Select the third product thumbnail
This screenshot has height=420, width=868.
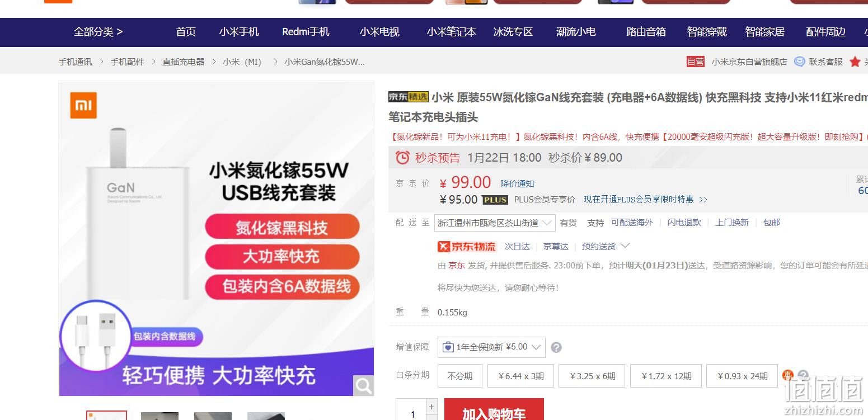click(x=213, y=416)
